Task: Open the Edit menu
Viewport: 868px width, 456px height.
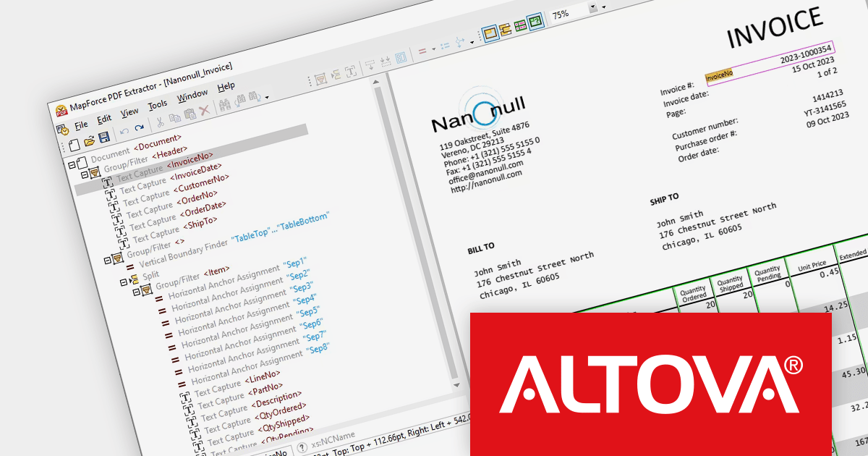Action: [x=104, y=118]
